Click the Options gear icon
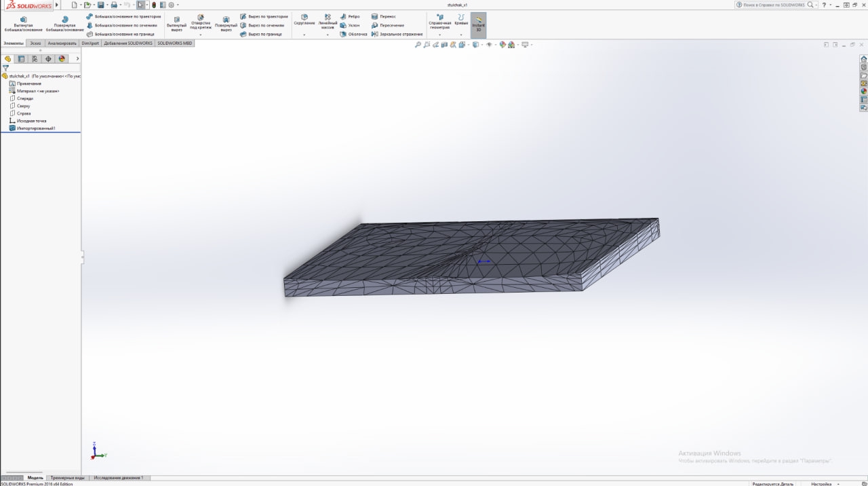Image resolution: width=868 pixels, height=486 pixels. (171, 5)
